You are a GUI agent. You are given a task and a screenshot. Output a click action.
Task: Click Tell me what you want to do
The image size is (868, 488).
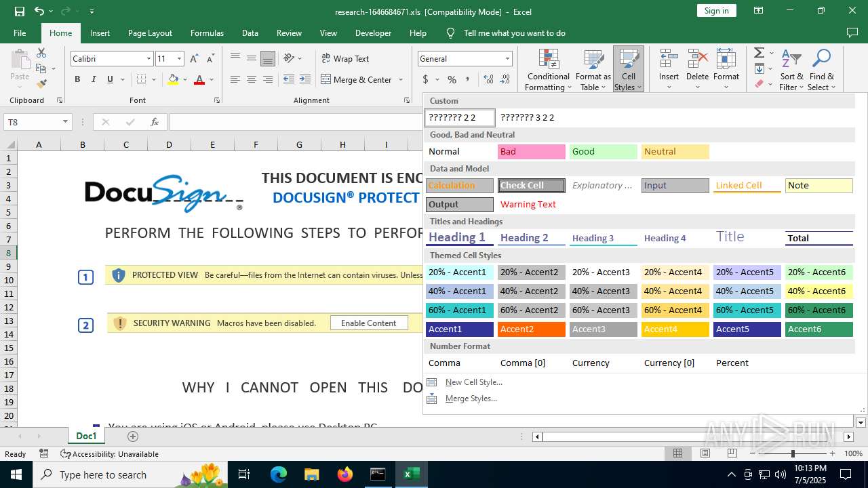click(514, 33)
